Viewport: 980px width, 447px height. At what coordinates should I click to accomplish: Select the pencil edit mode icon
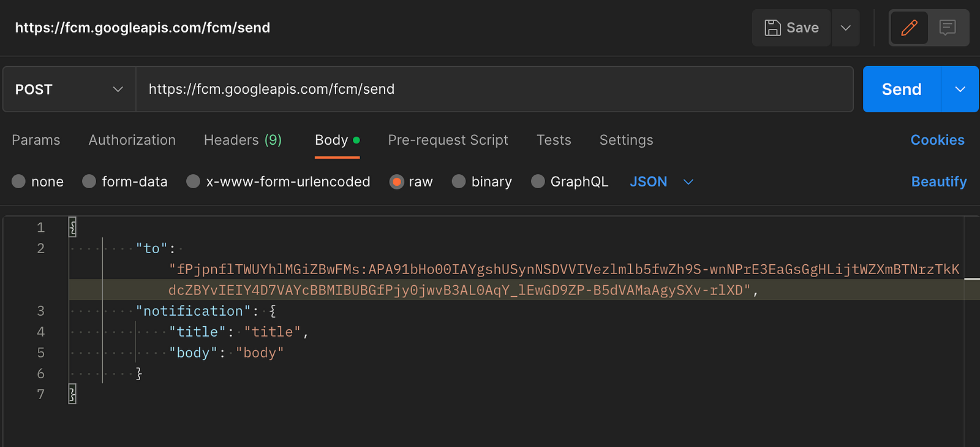coord(909,28)
